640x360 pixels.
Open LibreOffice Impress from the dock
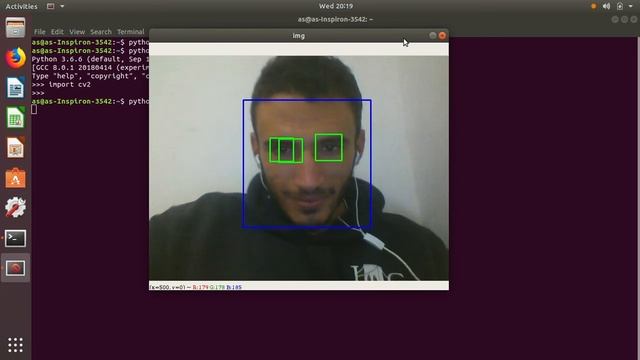tap(15, 147)
